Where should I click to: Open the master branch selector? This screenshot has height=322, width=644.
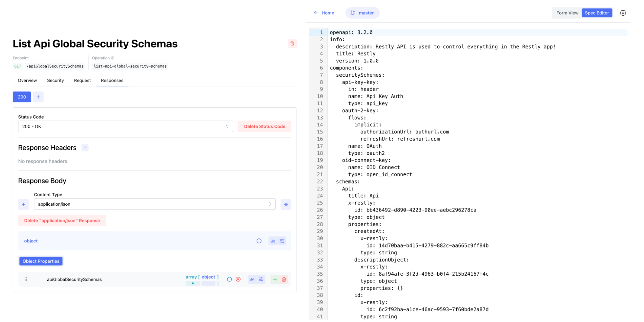(363, 13)
